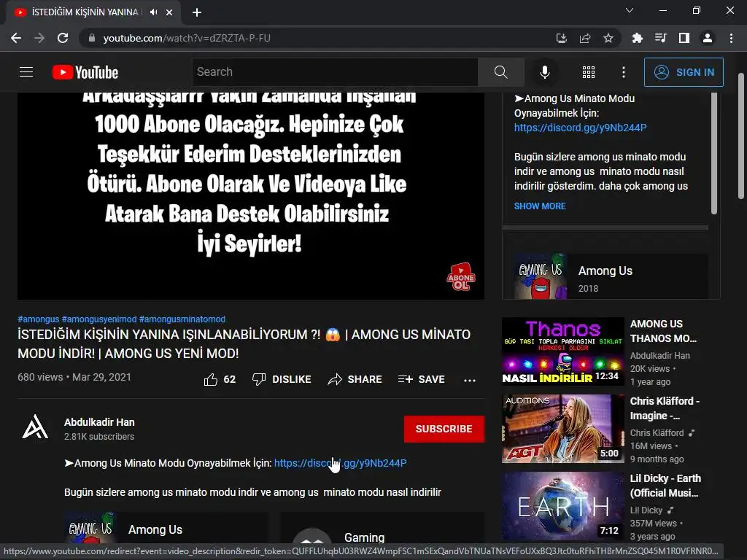Click the description panel scrollbar
This screenshot has width=747, height=560.
coord(713,153)
